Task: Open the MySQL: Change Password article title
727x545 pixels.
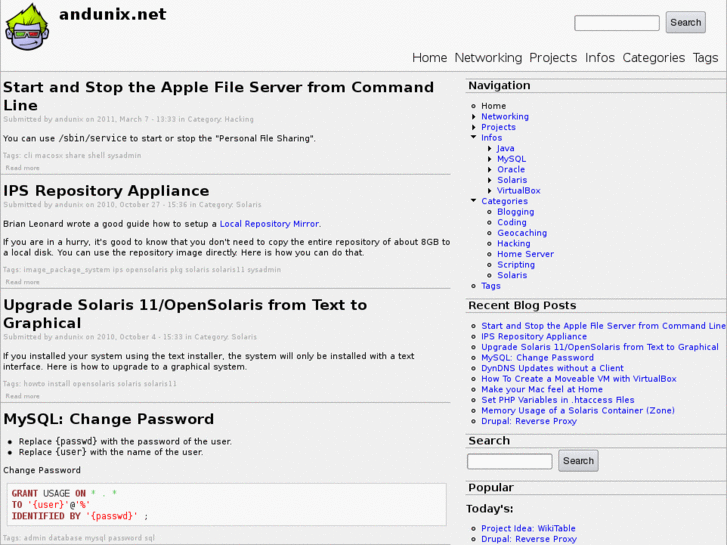Action: pyautogui.click(x=108, y=419)
